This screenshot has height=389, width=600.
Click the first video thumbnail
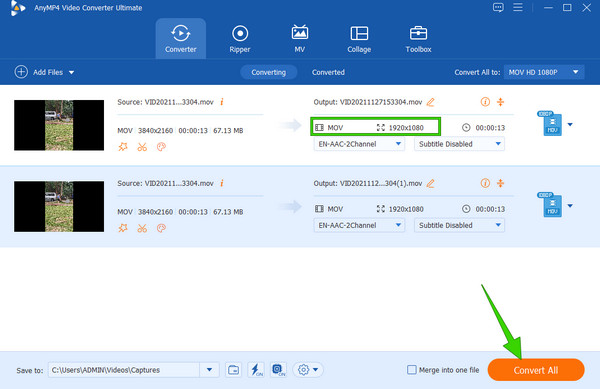[59, 125]
